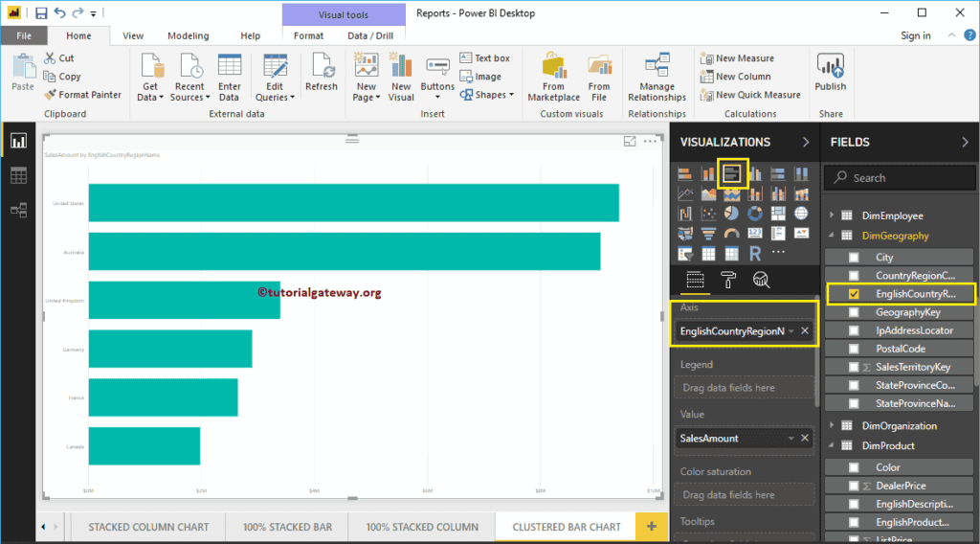Choose the donut chart visualization
This screenshot has height=544, width=980.
click(x=754, y=214)
